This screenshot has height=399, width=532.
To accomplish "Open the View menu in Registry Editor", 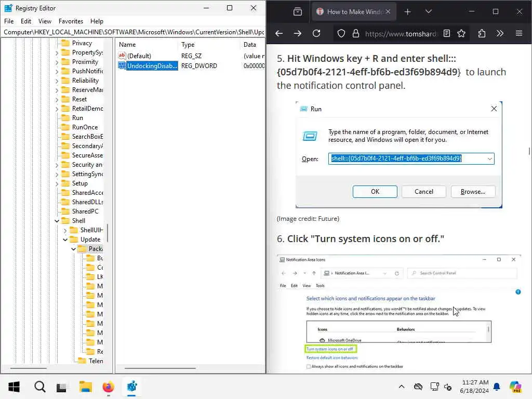I will click(45, 21).
